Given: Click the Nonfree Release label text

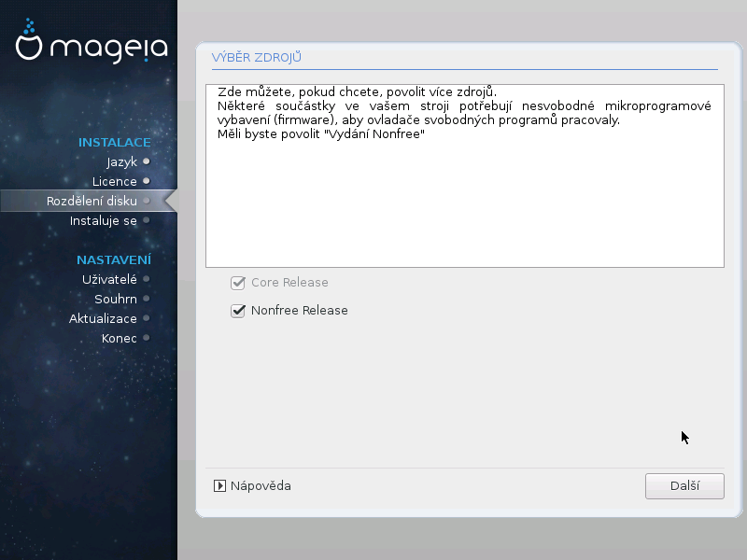Looking at the screenshot, I should click(x=299, y=311).
